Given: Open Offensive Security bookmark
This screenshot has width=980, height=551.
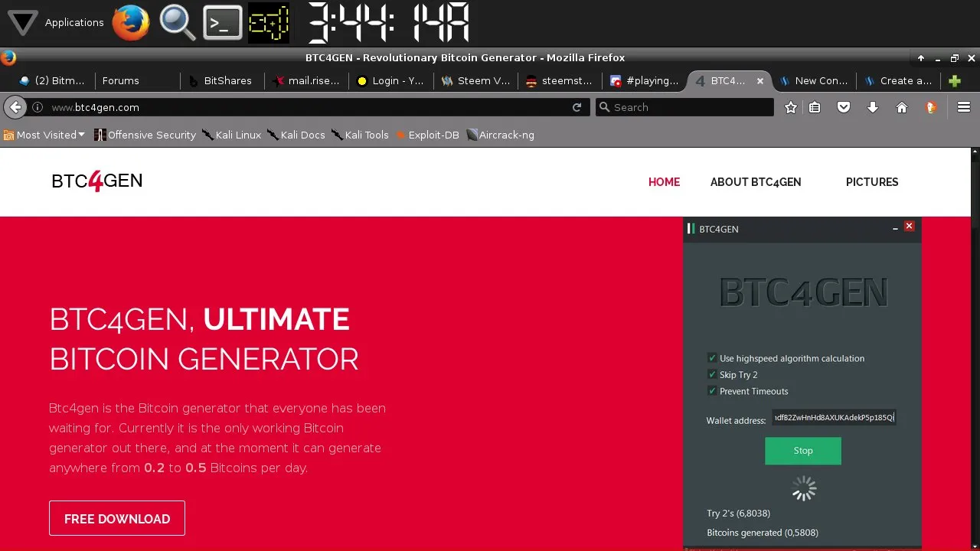Looking at the screenshot, I should tap(145, 135).
